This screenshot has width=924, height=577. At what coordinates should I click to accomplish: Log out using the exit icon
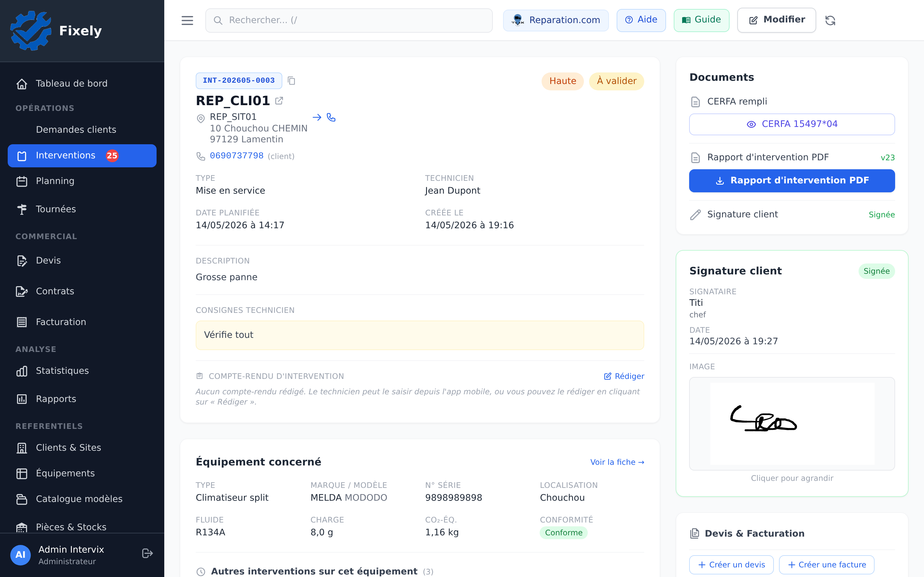click(x=147, y=553)
